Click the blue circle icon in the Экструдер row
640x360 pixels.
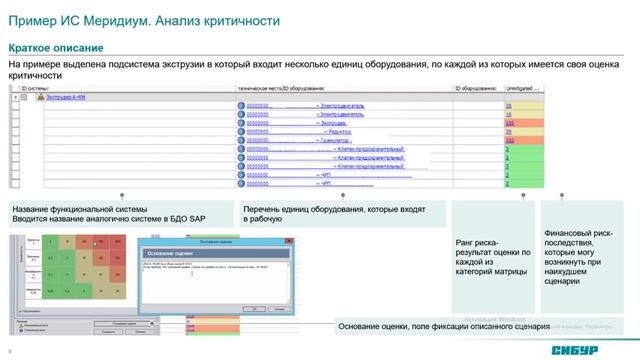[241, 123]
